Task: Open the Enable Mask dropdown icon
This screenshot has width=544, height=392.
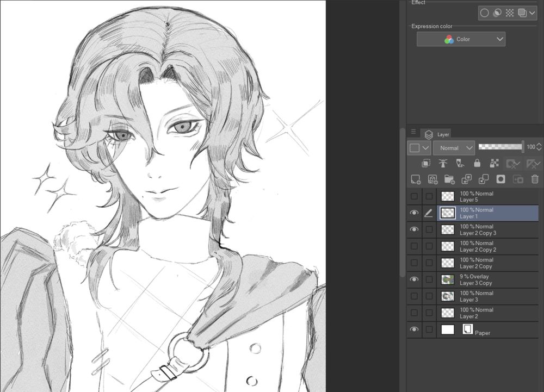Action: tap(513, 164)
